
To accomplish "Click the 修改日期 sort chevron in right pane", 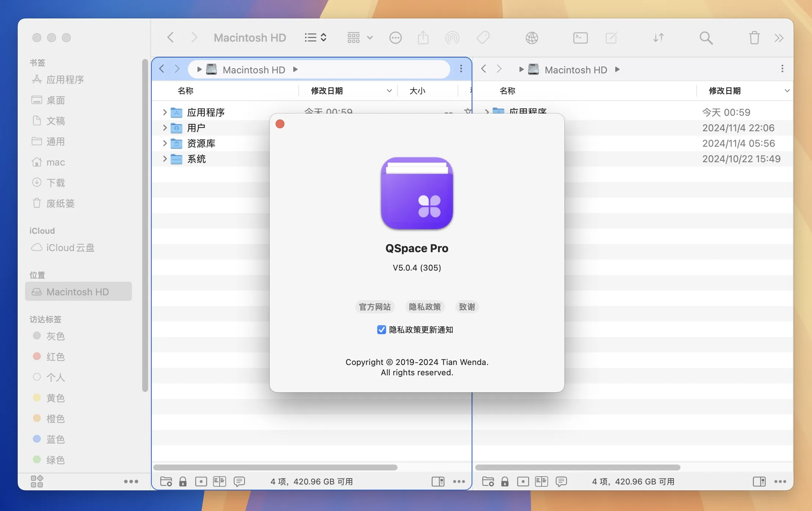I will point(787,91).
